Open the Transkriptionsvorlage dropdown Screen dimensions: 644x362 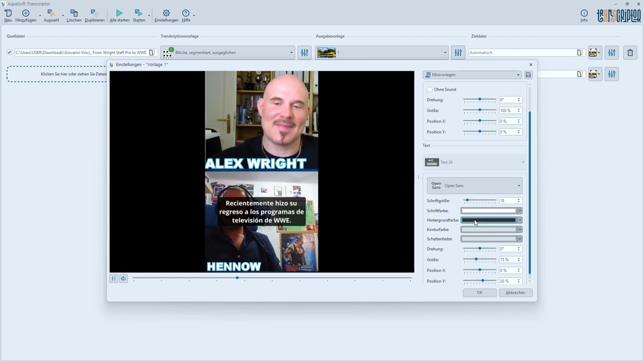tap(227, 52)
